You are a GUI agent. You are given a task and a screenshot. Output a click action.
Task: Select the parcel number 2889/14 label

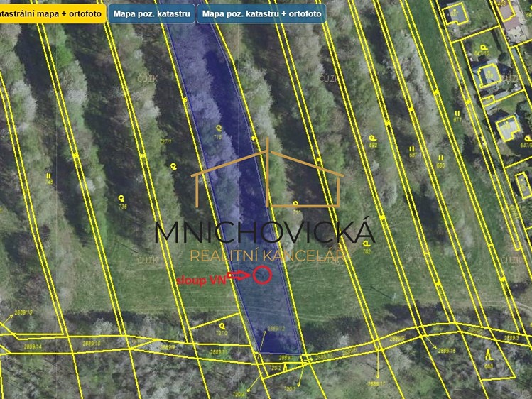tap(33, 346)
